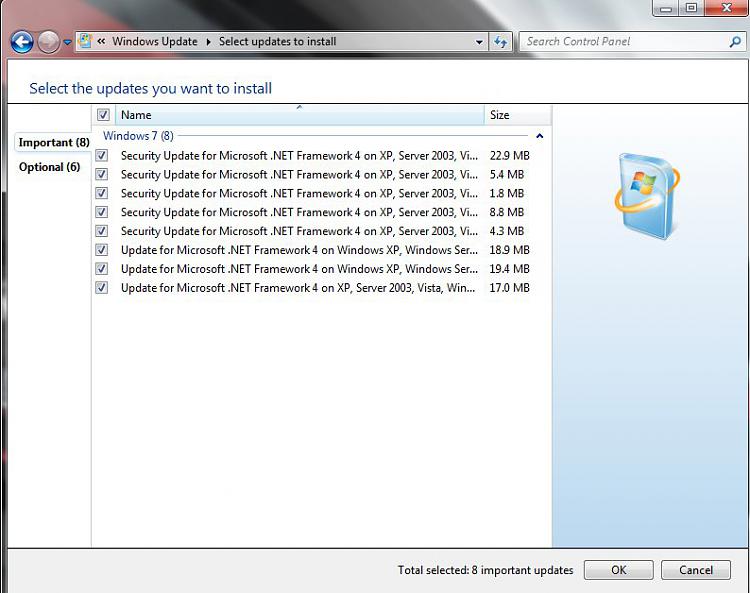Switch to the Optional (6) tab

49,167
